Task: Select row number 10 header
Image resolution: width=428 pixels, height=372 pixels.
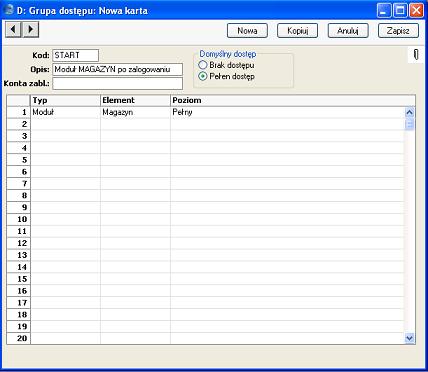Action: click(19, 219)
